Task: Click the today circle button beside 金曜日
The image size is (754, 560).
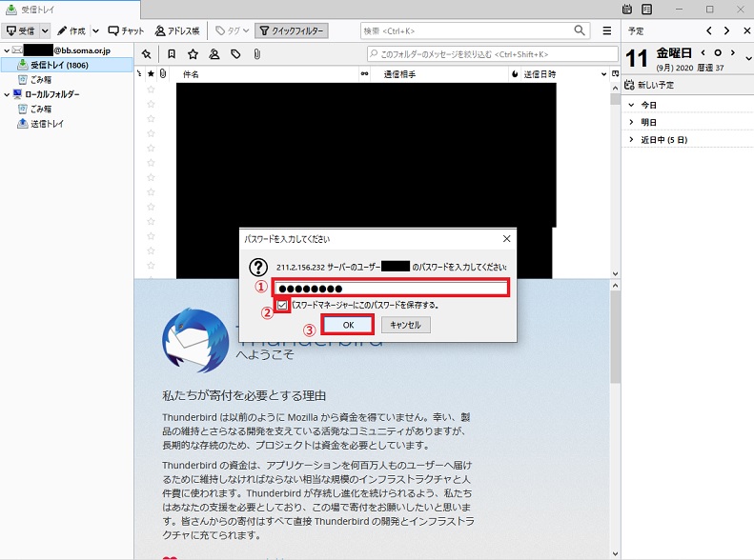Action: (x=718, y=52)
